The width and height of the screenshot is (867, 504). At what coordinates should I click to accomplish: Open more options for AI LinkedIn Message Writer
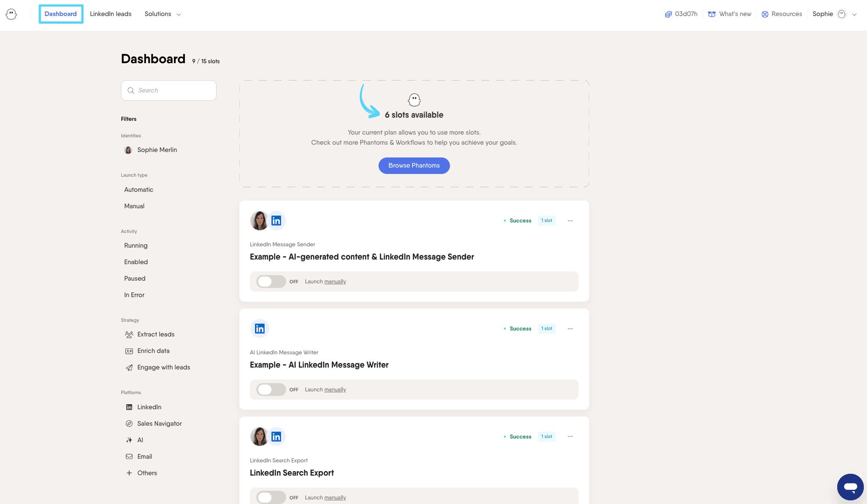(x=570, y=329)
